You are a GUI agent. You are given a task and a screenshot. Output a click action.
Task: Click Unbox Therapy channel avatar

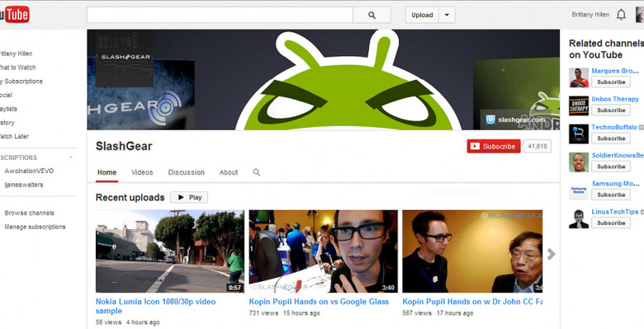579,106
